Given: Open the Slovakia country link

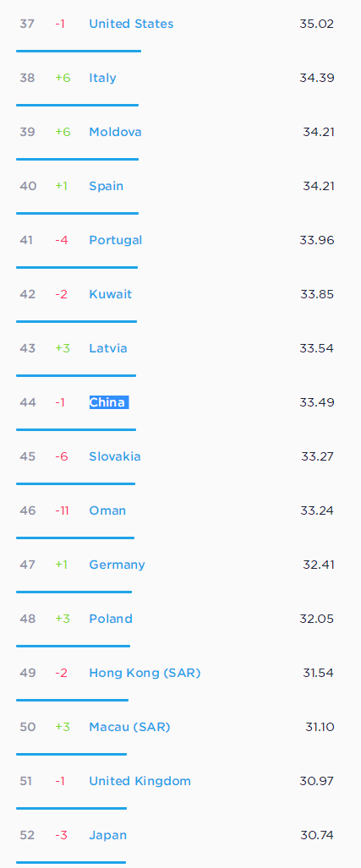Looking at the screenshot, I should tap(115, 456).
